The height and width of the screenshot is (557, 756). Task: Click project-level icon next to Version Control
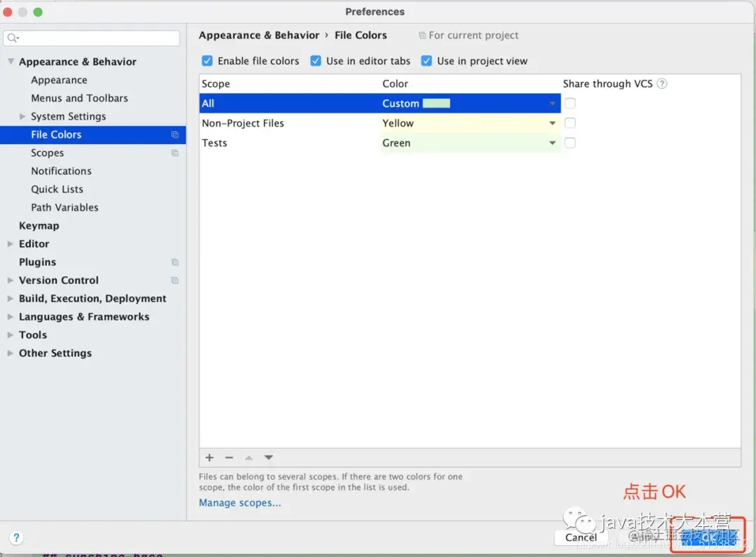175,281
